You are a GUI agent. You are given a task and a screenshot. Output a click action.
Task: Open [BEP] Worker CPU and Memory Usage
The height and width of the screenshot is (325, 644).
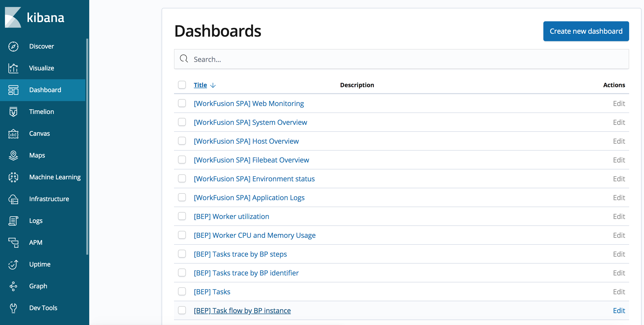coord(255,235)
